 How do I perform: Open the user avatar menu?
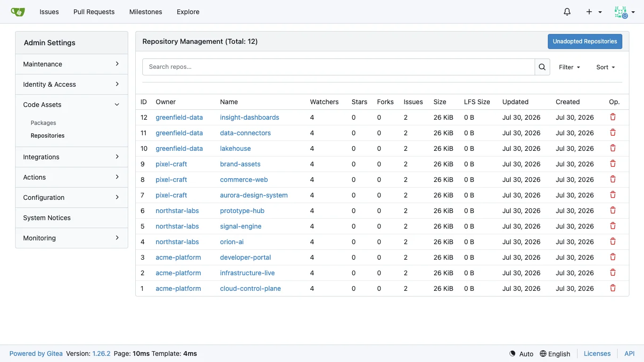pyautogui.click(x=625, y=12)
